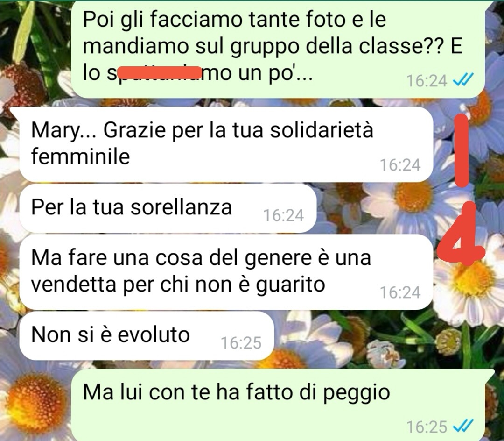
Task: Tap the blue read-receipt ticks at 16:24
Action: (x=463, y=80)
